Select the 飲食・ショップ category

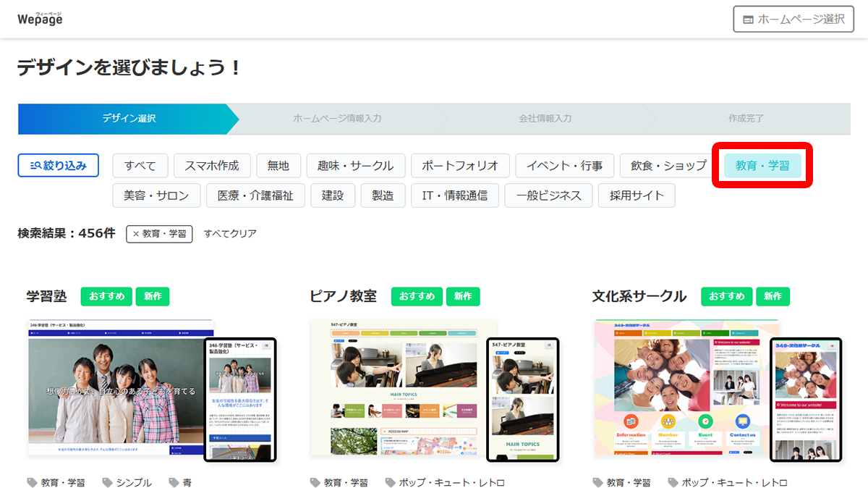(668, 166)
